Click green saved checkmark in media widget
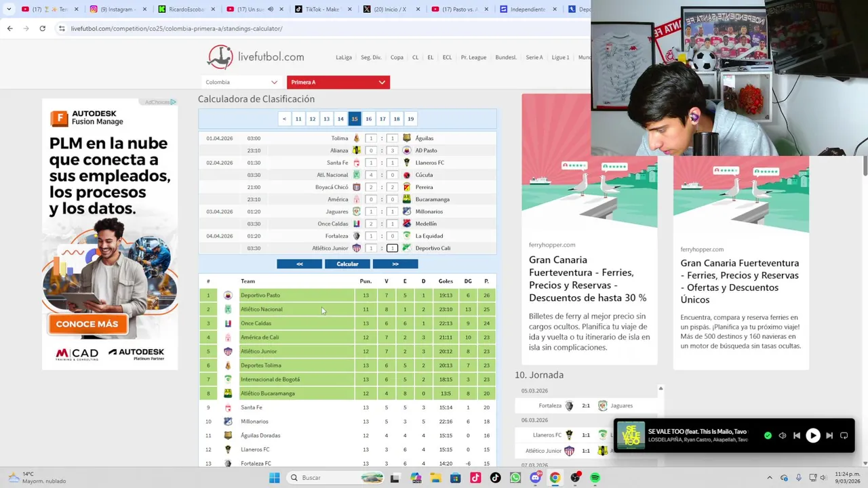This screenshot has width=868, height=488. click(x=768, y=436)
